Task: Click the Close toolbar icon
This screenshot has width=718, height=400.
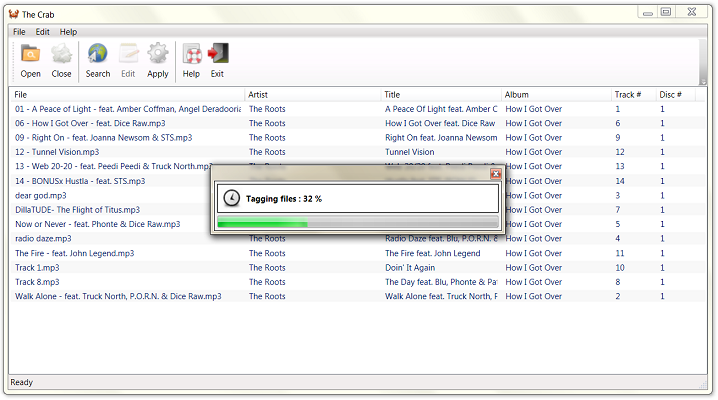Action: 61,54
